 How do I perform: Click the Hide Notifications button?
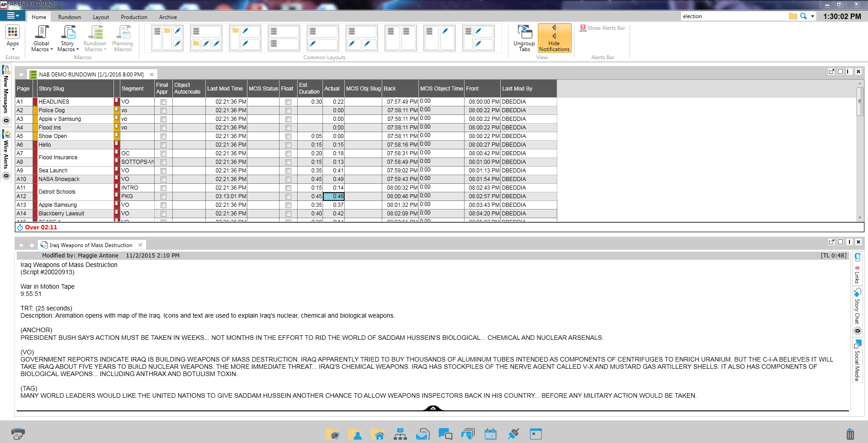click(554, 38)
